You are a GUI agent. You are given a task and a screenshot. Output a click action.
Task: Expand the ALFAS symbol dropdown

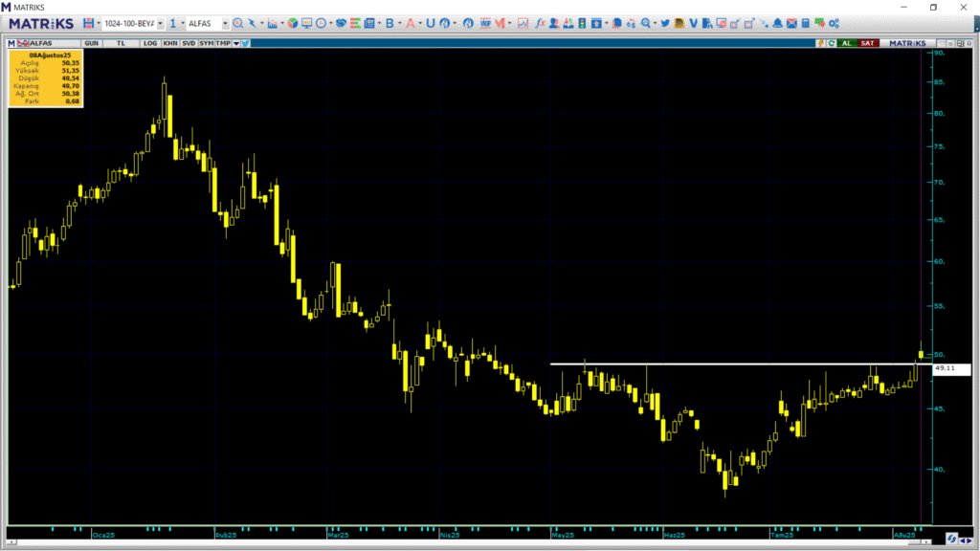point(225,24)
